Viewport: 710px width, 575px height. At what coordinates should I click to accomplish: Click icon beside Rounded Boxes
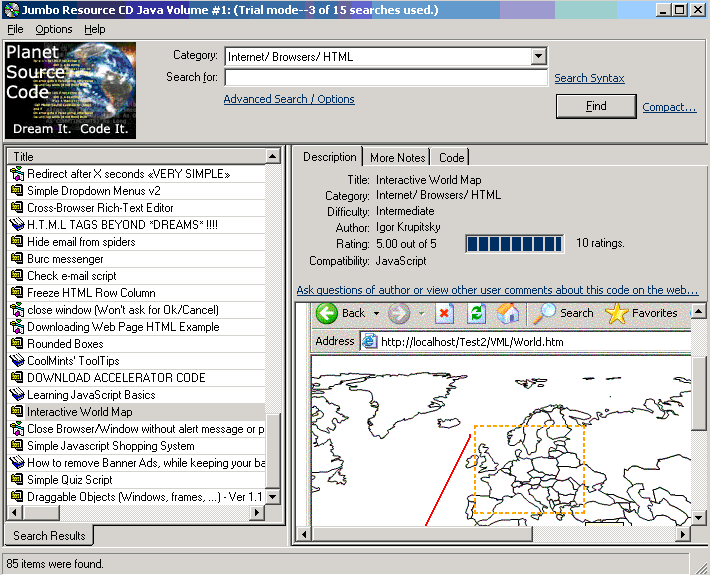point(17,344)
